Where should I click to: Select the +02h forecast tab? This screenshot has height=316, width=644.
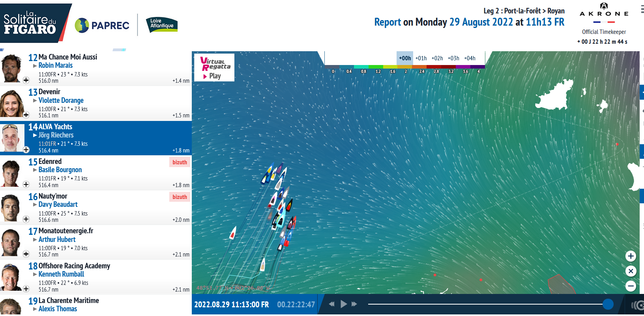click(x=437, y=58)
